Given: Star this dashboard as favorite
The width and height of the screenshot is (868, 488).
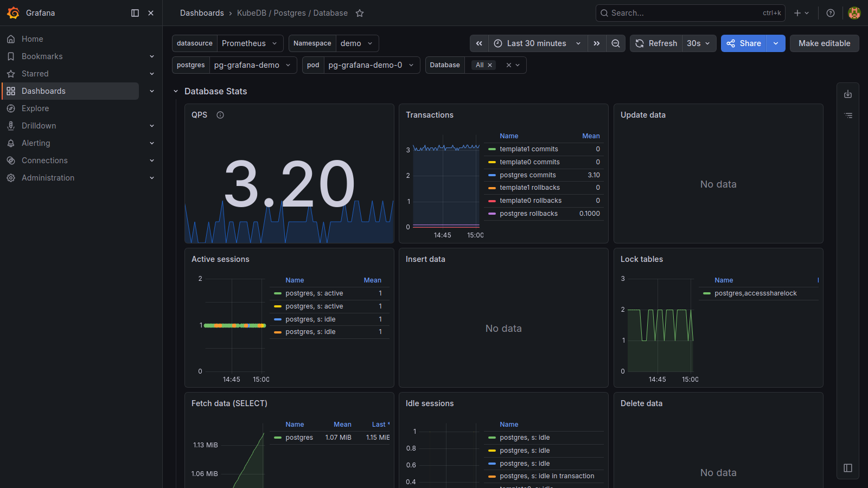Looking at the screenshot, I should (x=360, y=13).
